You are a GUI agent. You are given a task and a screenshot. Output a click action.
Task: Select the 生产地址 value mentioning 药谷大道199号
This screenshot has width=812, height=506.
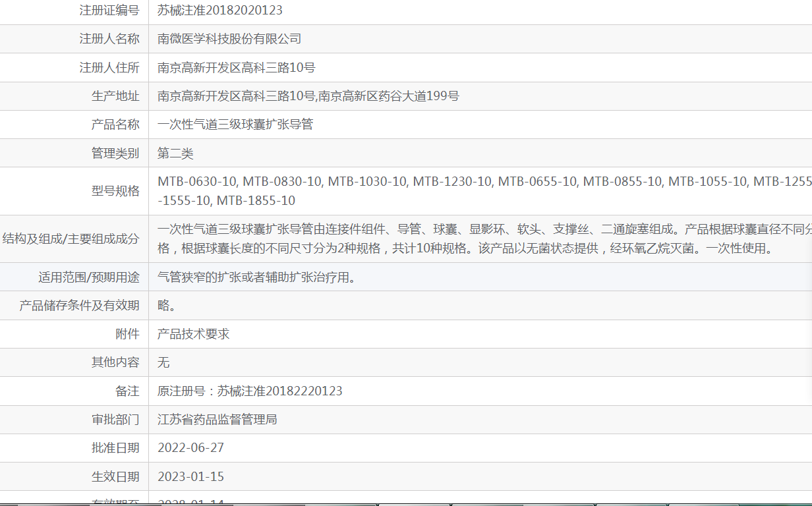pos(308,96)
